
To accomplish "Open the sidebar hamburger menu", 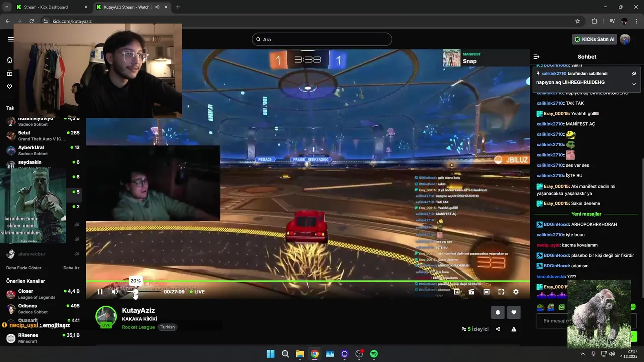I will click(11, 39).
